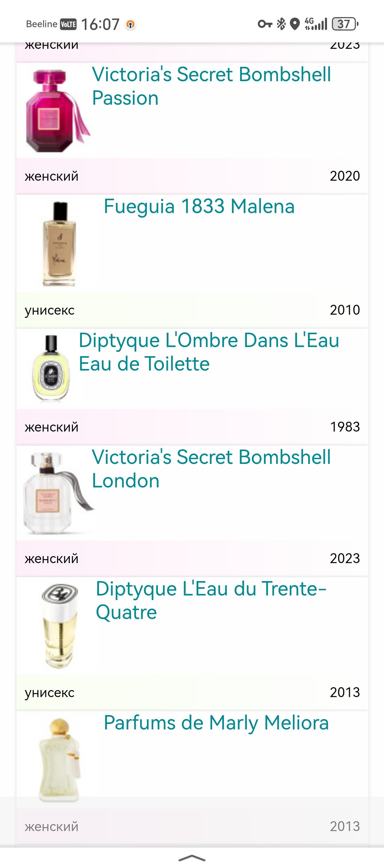
Task: Open Diptyque L'Eau du Trente-Quatre link
Action: 211,600
